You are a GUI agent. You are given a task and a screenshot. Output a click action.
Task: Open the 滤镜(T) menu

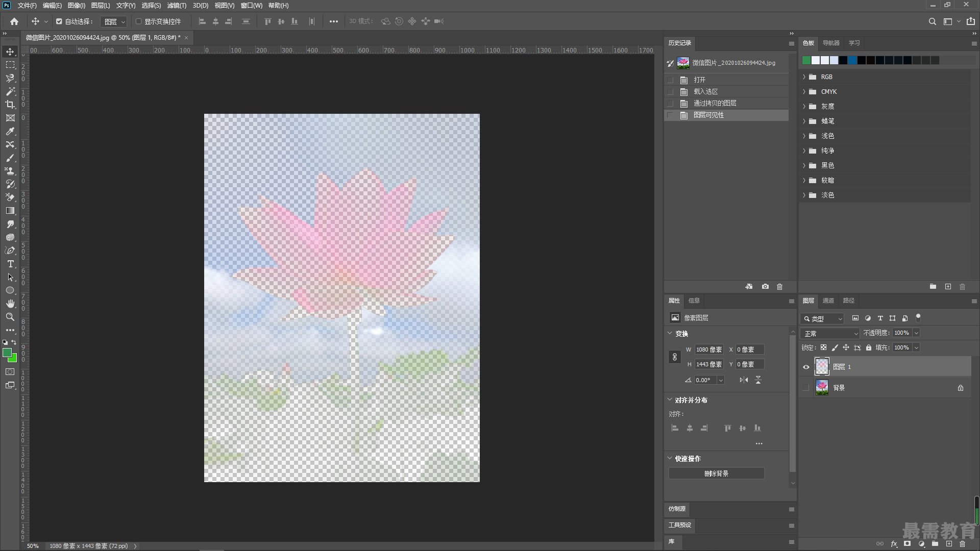tap(177, 6)
